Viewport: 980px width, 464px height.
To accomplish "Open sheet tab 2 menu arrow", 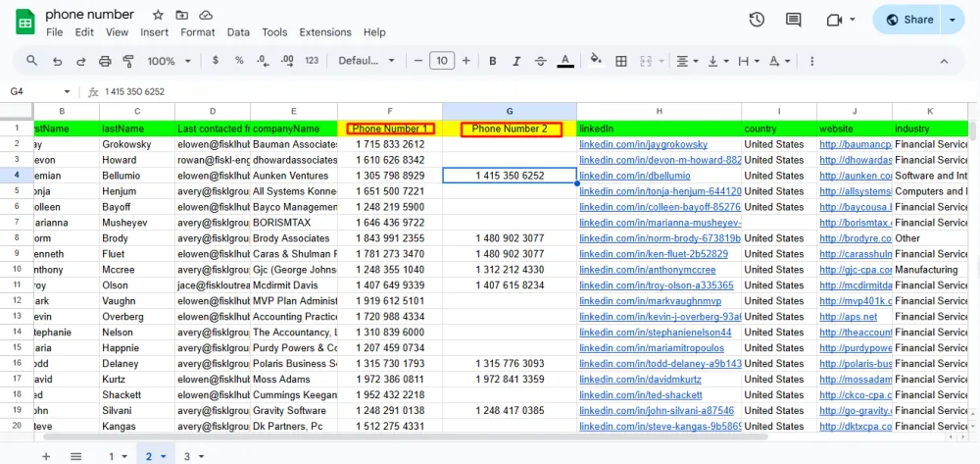I will pyautogui.click(x=163, y=456).
